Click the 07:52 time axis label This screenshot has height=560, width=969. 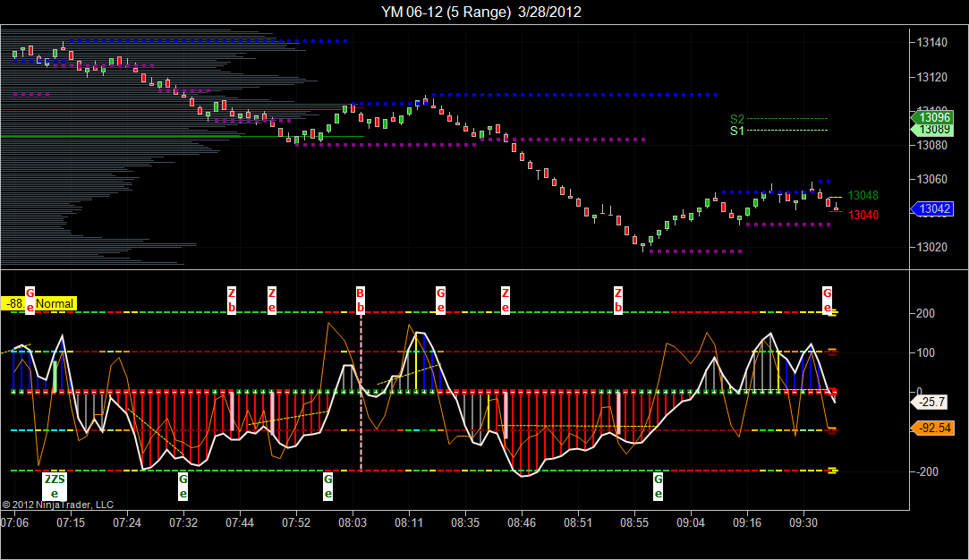click(x=296, y=523)
